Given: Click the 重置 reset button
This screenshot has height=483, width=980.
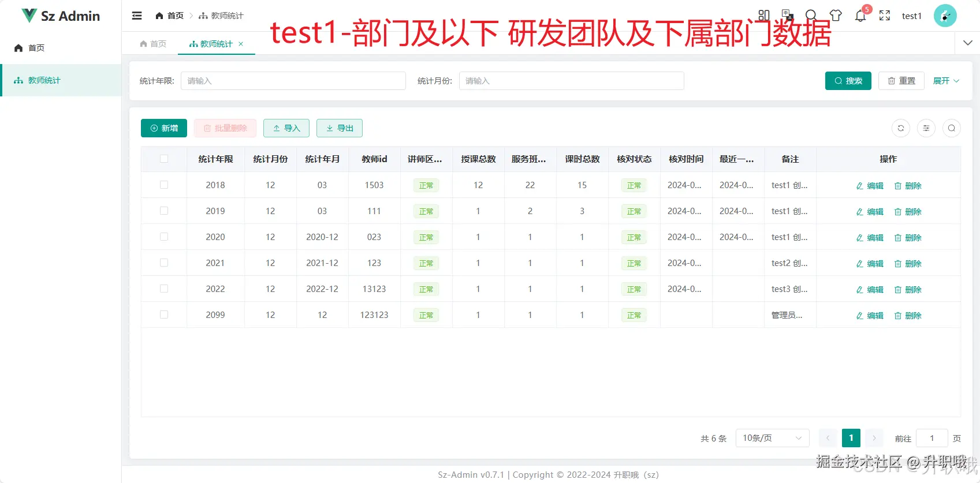Looking at the screenshot, I should [901, 81].
